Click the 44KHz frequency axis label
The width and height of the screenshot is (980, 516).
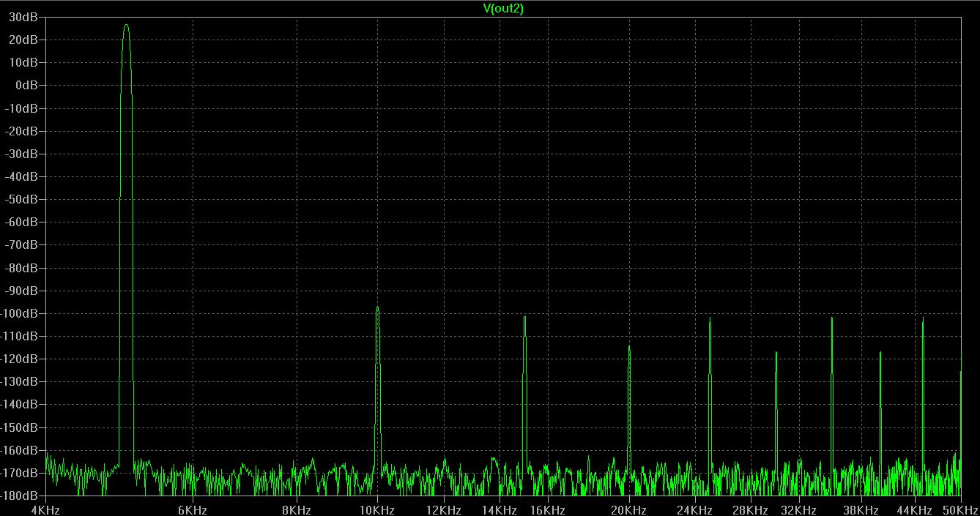[914, 509]
